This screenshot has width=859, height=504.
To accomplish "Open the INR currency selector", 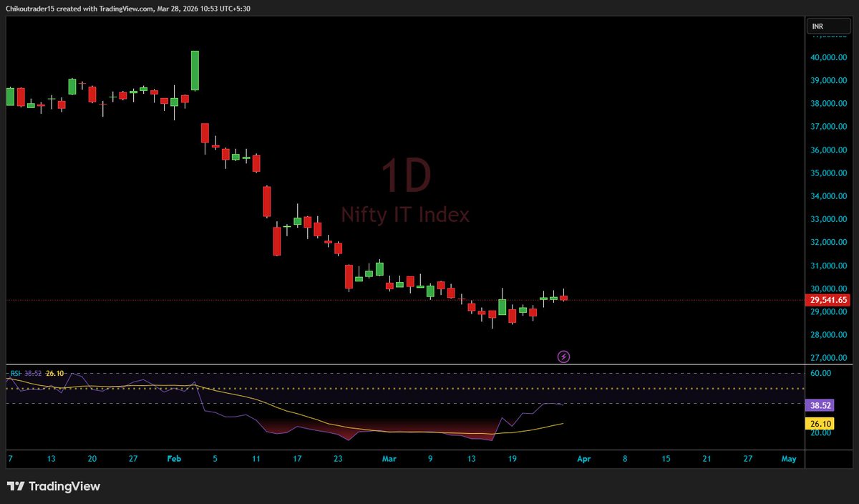I will [x=829, y=26].
